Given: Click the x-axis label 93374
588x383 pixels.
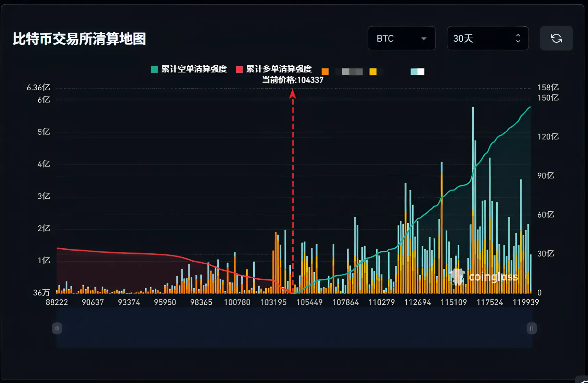Looking at the screenshot, I should 129,302.
